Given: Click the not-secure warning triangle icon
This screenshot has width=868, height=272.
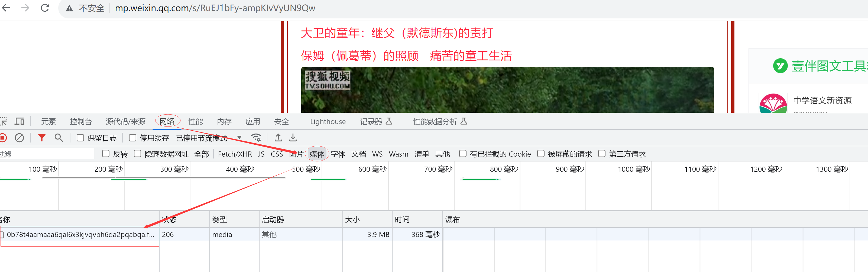Looking at the screenshot, I should (69, 8).
